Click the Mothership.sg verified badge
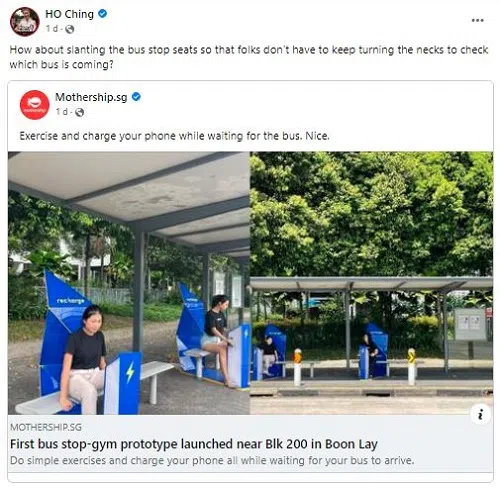The height and width of the screenshot is (488, 500). (x=136, y=97)
